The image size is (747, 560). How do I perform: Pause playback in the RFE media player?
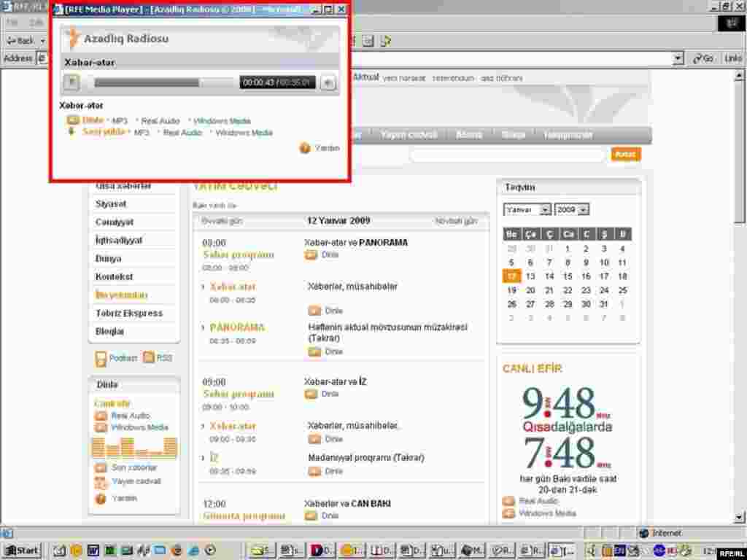[71, 82]
